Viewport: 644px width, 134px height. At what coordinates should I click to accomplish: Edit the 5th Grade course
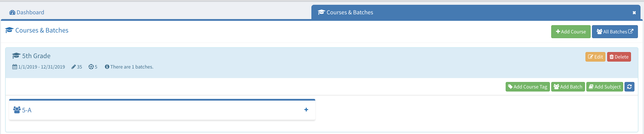point(595,57)
